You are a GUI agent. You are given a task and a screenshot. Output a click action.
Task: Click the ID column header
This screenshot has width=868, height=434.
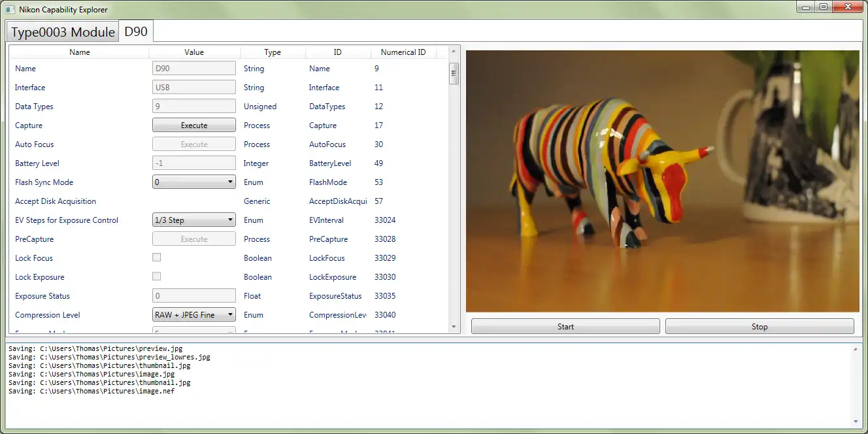tap(338, 52)
